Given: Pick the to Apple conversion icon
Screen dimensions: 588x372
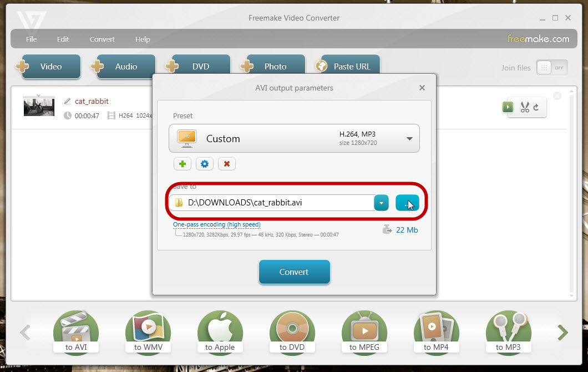Looking at the screenshot, I should click(x=220, y=333).
